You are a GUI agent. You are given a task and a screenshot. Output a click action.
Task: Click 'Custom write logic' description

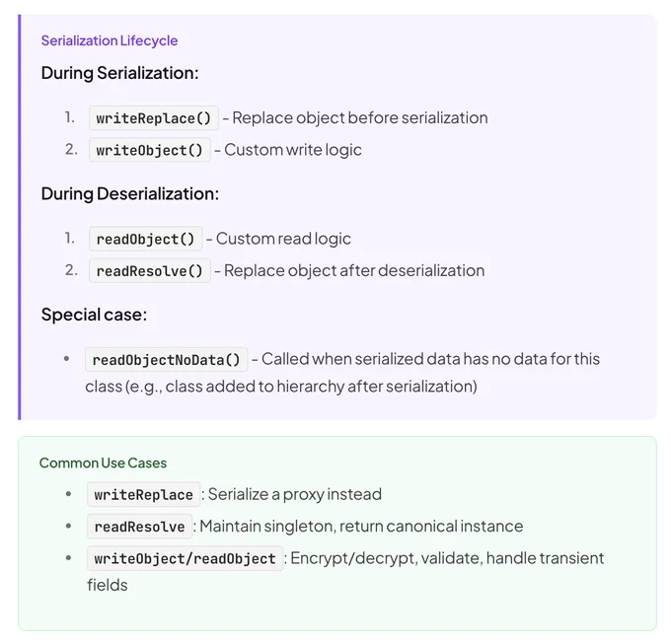293,150
